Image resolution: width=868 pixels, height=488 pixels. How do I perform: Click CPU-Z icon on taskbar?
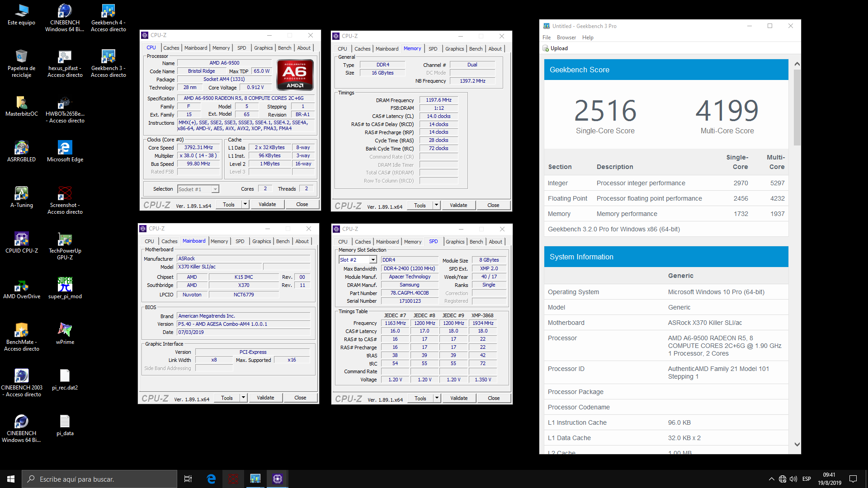click(278, 479)
